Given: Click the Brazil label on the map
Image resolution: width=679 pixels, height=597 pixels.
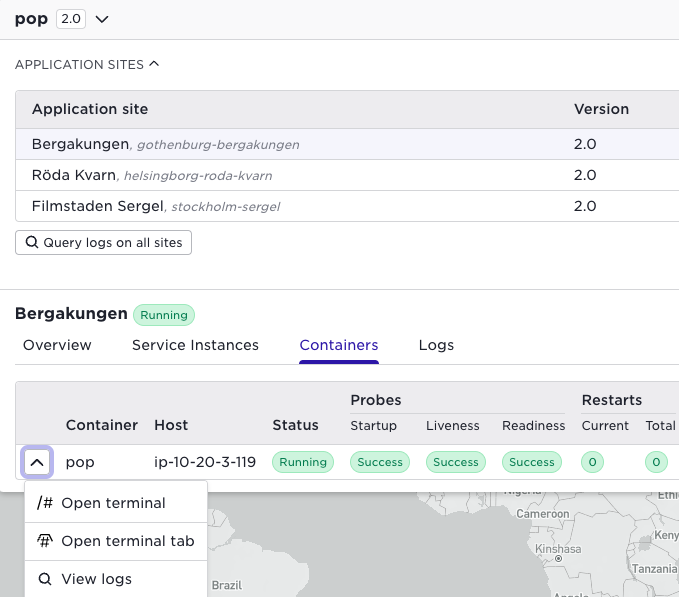Looking at the screenshot, I should [227, 585].
